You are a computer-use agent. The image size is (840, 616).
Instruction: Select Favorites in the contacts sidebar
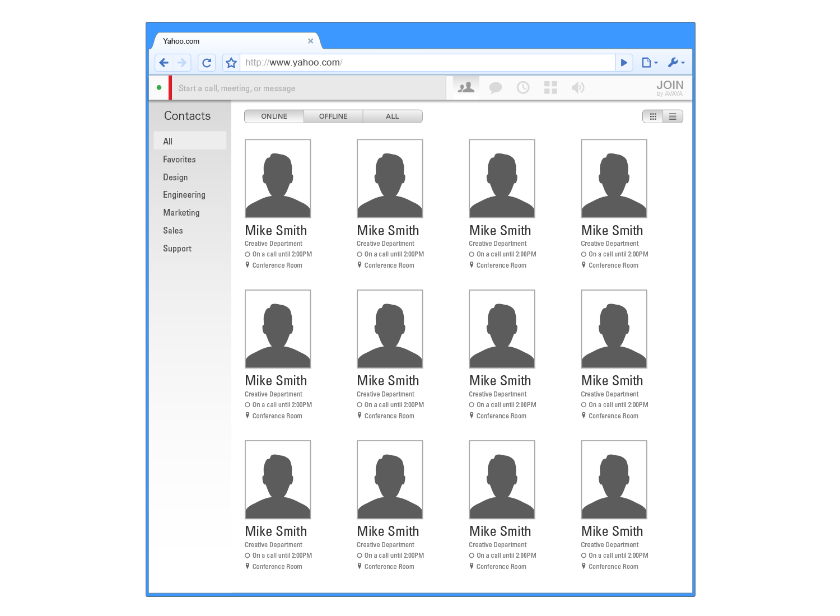click(x=179, y=160)
